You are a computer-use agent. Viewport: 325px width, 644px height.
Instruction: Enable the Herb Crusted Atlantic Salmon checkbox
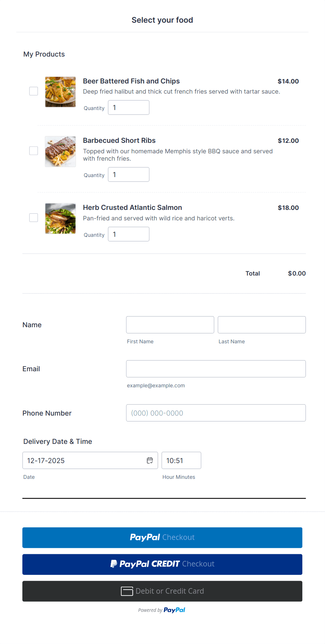pos(33,217)
